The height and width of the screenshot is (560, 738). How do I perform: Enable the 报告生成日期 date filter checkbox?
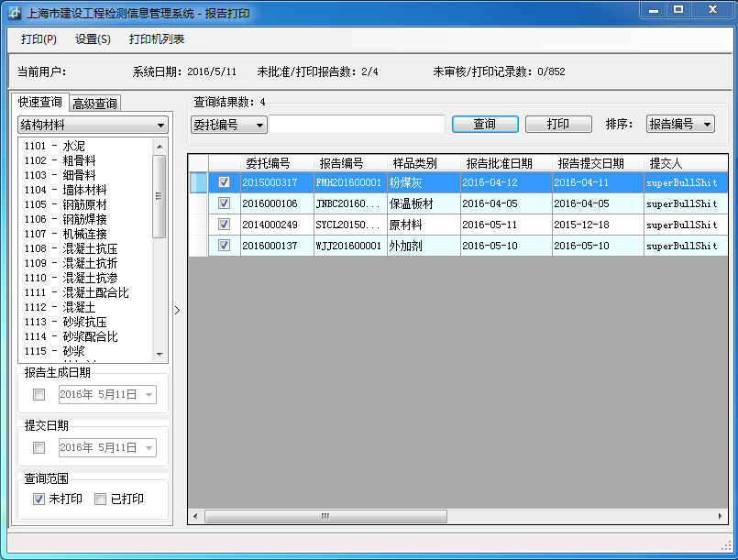pyautogui.click(x=39, y=395)
